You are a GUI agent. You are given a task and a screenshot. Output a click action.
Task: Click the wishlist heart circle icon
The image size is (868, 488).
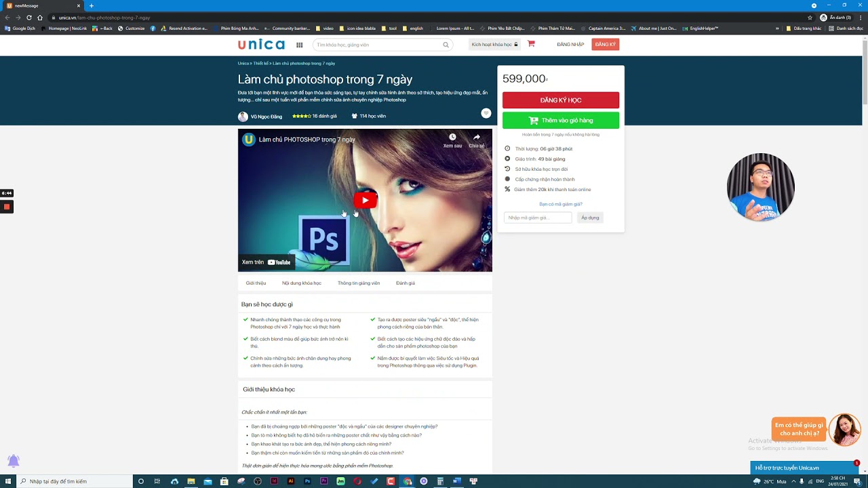click(486, 113)
